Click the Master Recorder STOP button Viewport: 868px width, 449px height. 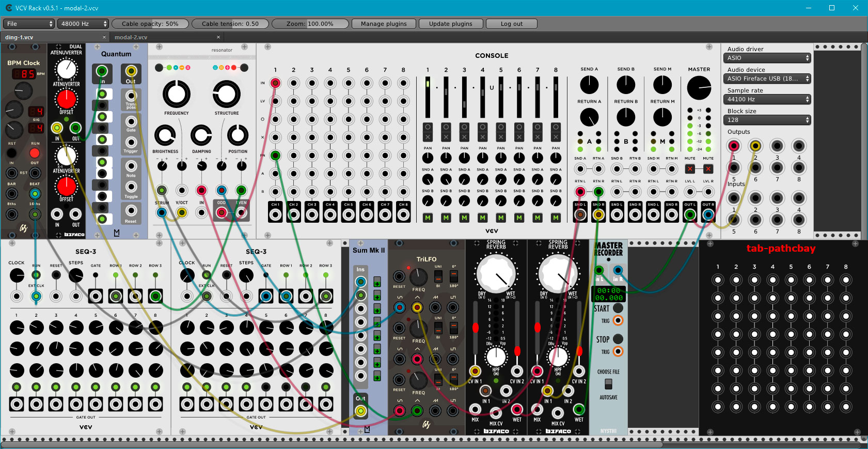point(618,339)
